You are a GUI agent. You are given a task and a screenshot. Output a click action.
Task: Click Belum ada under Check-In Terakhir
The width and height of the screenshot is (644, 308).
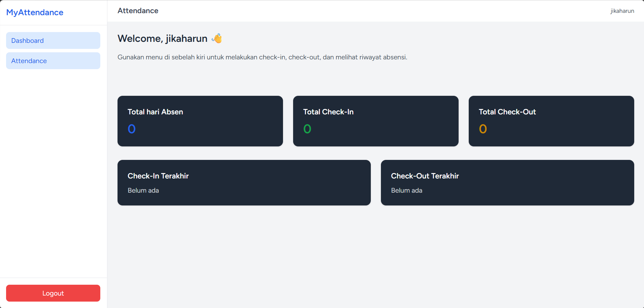tap(143, 191)
